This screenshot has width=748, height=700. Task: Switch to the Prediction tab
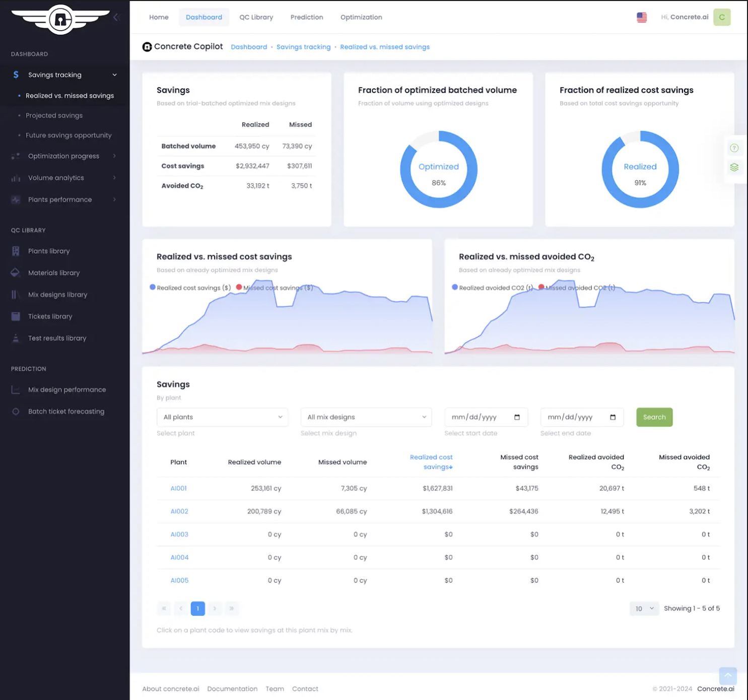[x=306, y=17]
